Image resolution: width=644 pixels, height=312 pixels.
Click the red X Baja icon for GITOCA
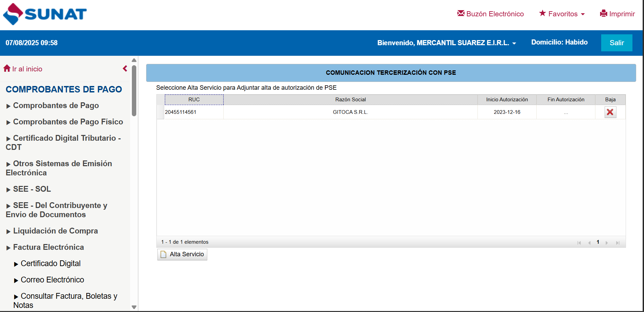pyautogui.click(x=610, y=112)
